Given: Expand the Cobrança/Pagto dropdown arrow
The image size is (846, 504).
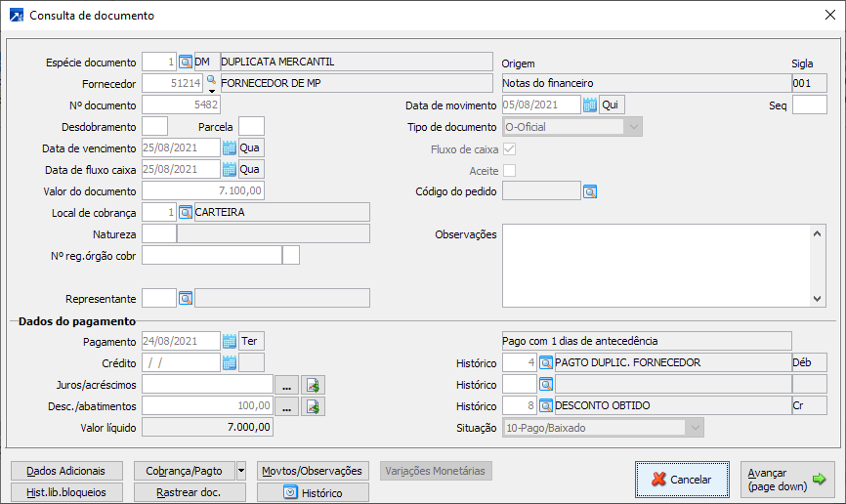Looking at the screenshot, I should point(241,470).
